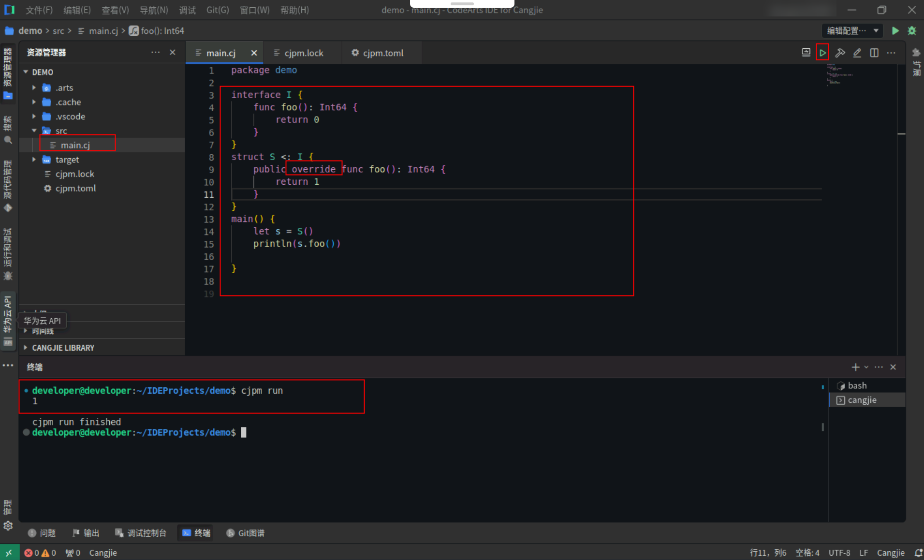Screen dimensions: 924x560
Task: Click the code minimap preview
Action: point(839,75)
